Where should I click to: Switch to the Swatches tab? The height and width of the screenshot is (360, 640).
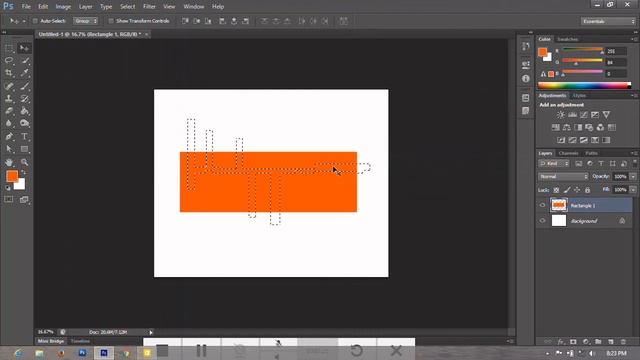point(567,39)
